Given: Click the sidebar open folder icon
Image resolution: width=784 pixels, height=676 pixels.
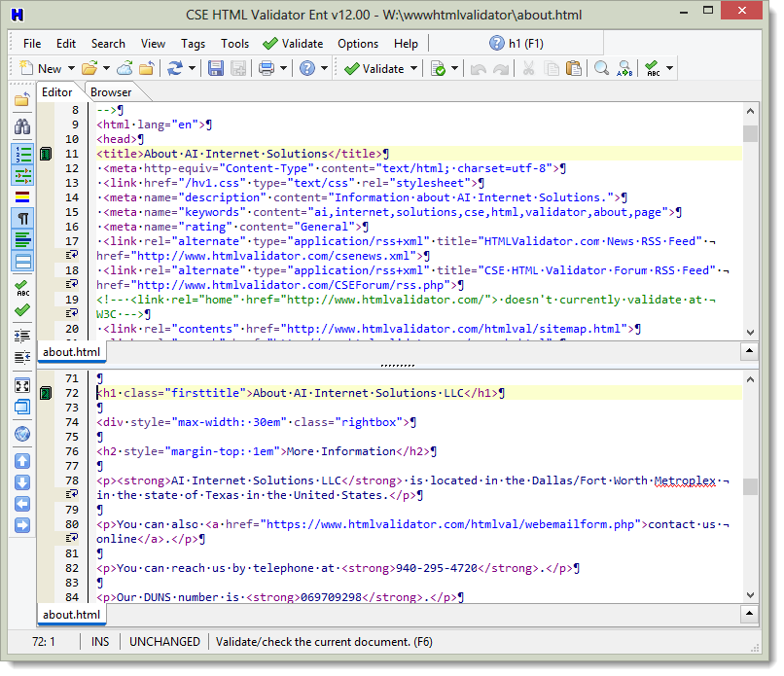Looking at the screenshot, I should tap(22, 100).
